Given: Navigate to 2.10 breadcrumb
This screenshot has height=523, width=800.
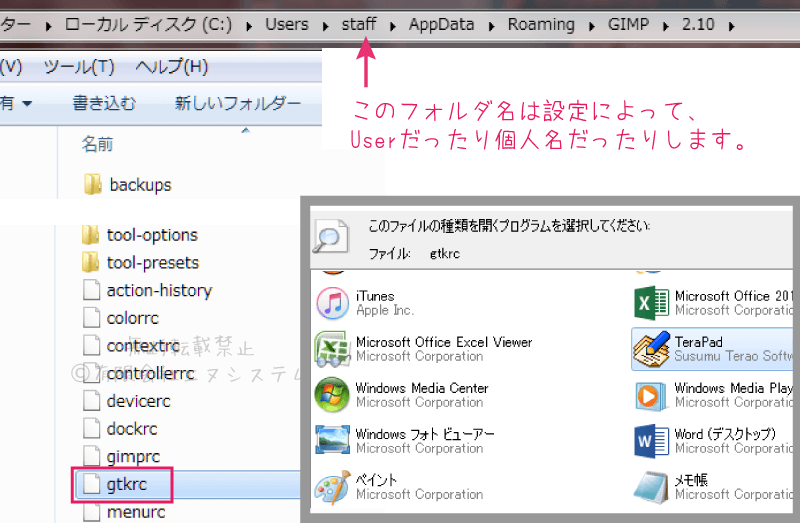Looking at the screenshot, I should coord(698,24).
